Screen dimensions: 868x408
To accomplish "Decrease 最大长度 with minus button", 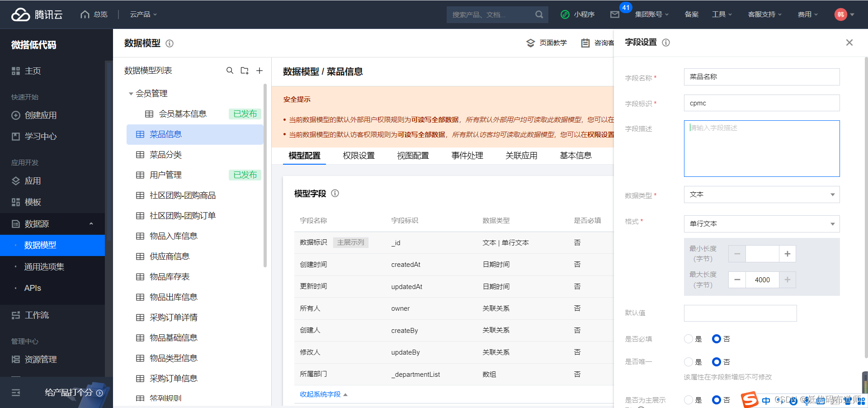I will coord(737,280).
